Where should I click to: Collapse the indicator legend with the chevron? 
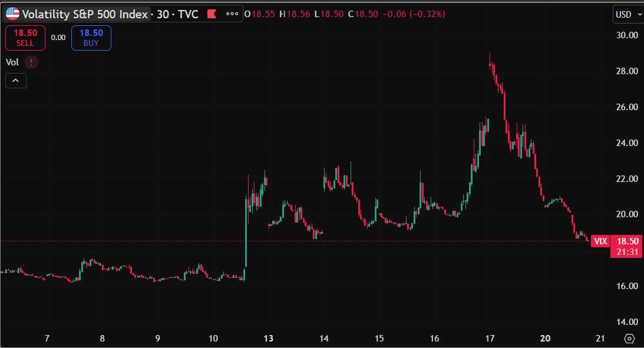15,81
